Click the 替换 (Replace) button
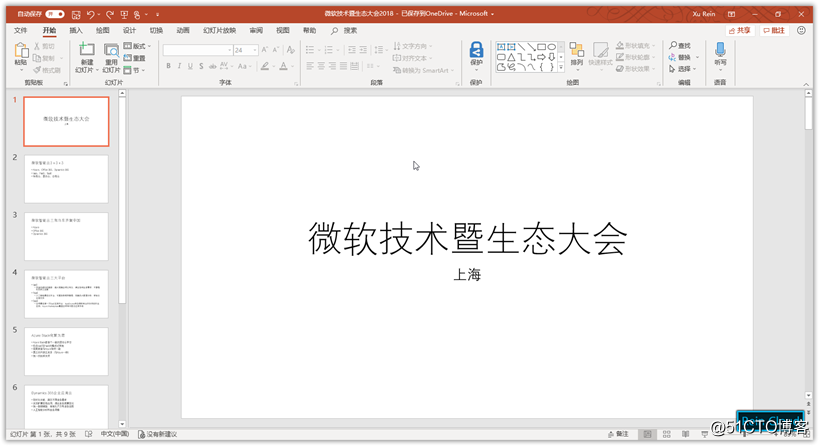The width and height of the screenshot is (819, 446). [x=680, y=57]
